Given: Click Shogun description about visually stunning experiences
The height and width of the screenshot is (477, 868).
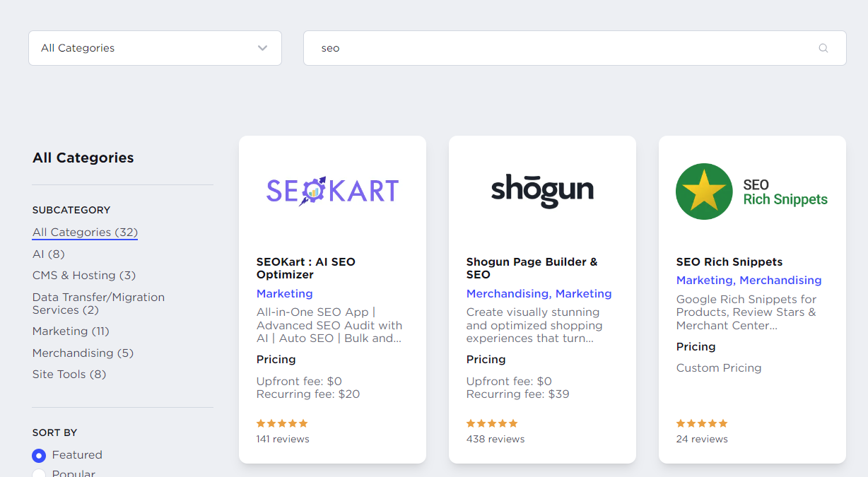Looking at the screenshot, I should coord(534,325).
